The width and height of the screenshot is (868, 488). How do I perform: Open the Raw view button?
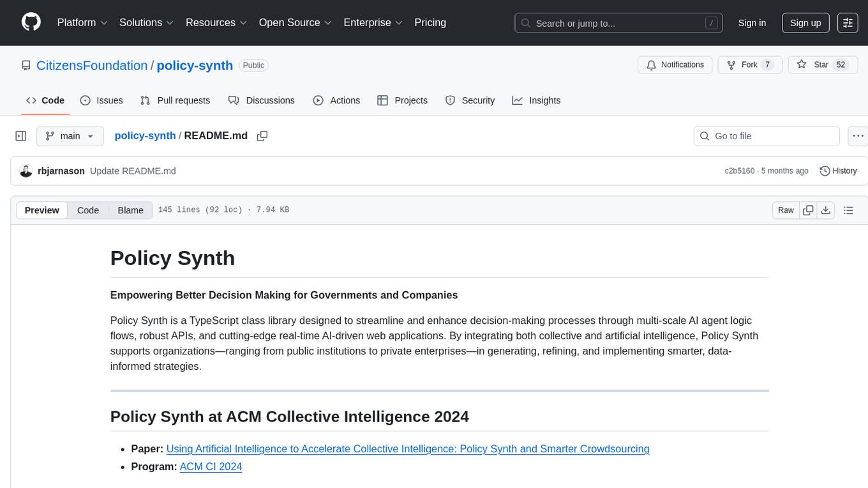tap(786, 210)
